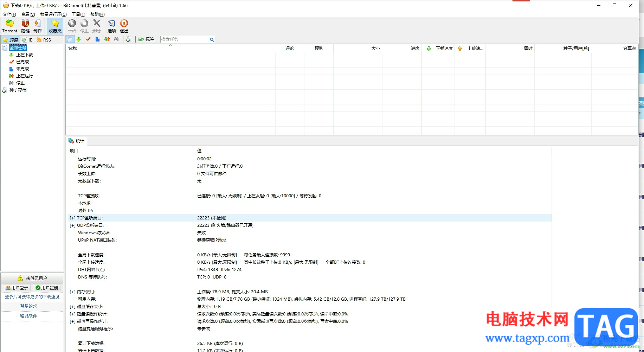Add a magnet link (磁链)
Screen dimensions: 644x352
pos(25,26)
